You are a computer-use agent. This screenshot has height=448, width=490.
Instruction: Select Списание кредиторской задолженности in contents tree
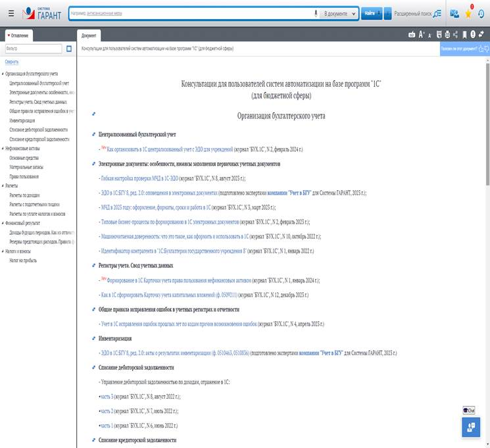tap(39, 139)
